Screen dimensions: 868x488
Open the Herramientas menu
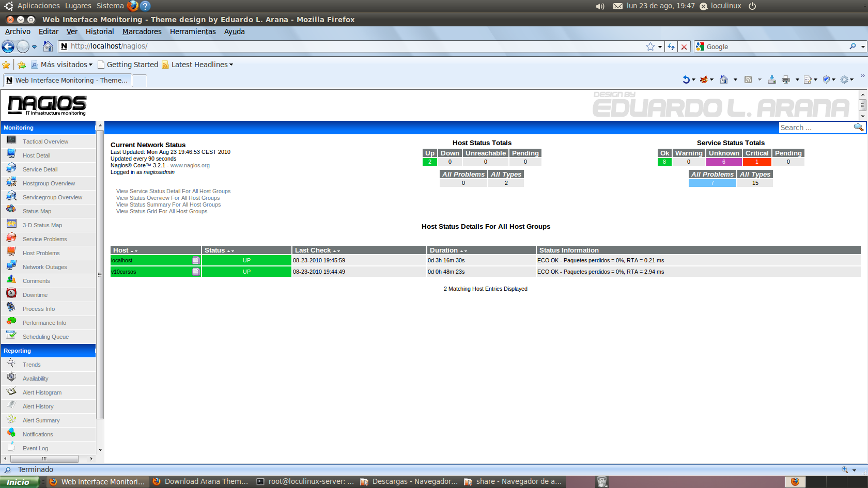click(x=193, y=32)
